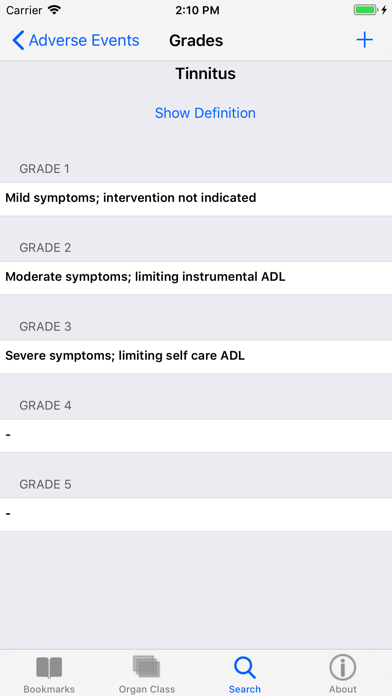Viewport: 392px width, 696px height.
Task: Show Definition of Tinnitus
Action: (205, 113)
